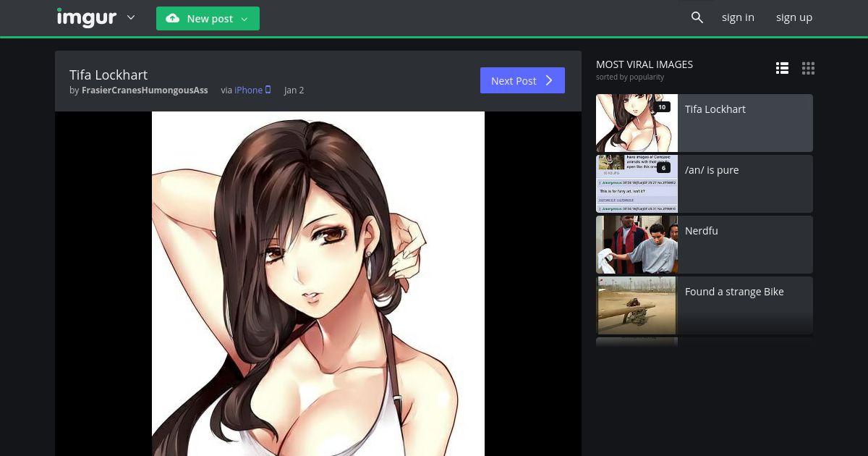Click the phone icon beside iPhone
Viewport: 868px width, 456px height.
[268, 90]
